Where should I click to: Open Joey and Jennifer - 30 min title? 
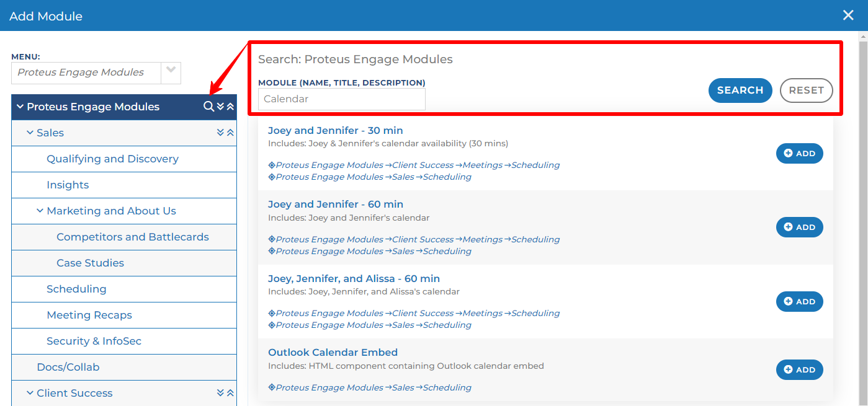(x=336, y=130)
